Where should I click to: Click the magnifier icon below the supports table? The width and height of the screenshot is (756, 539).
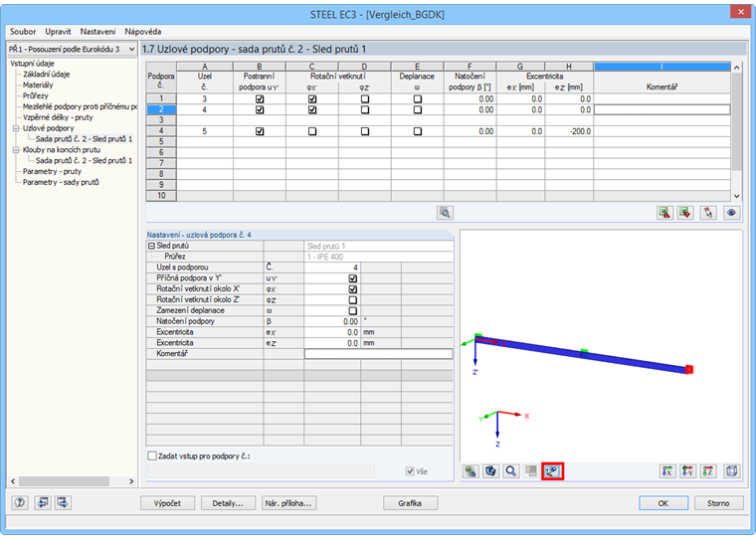[445, 213]
